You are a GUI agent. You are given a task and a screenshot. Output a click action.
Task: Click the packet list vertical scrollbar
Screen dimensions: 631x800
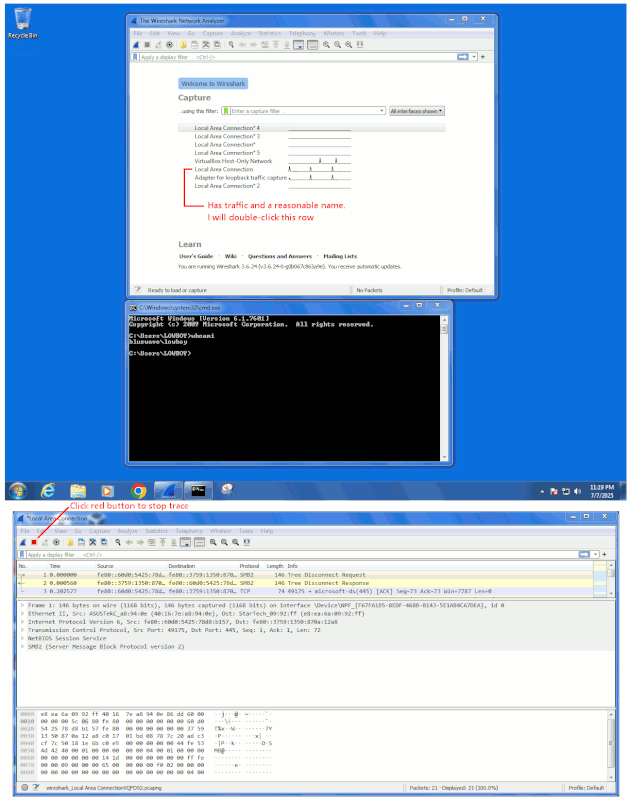point(611,579)
